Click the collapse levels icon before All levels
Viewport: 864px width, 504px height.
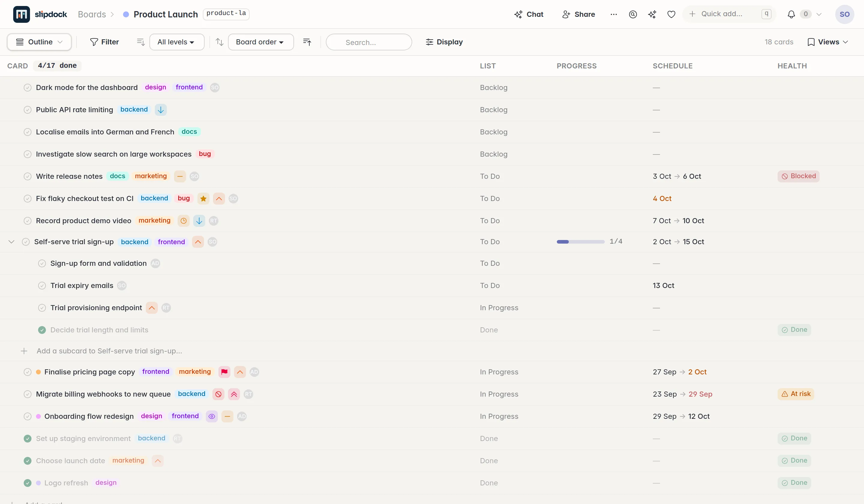[x=141, y=42]
